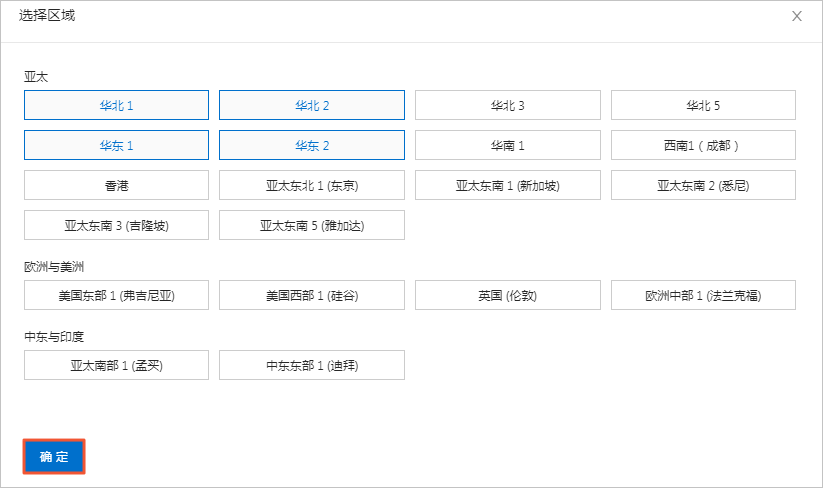Select the 华北 5 region

pyautogui.click(x=703, y=105)
